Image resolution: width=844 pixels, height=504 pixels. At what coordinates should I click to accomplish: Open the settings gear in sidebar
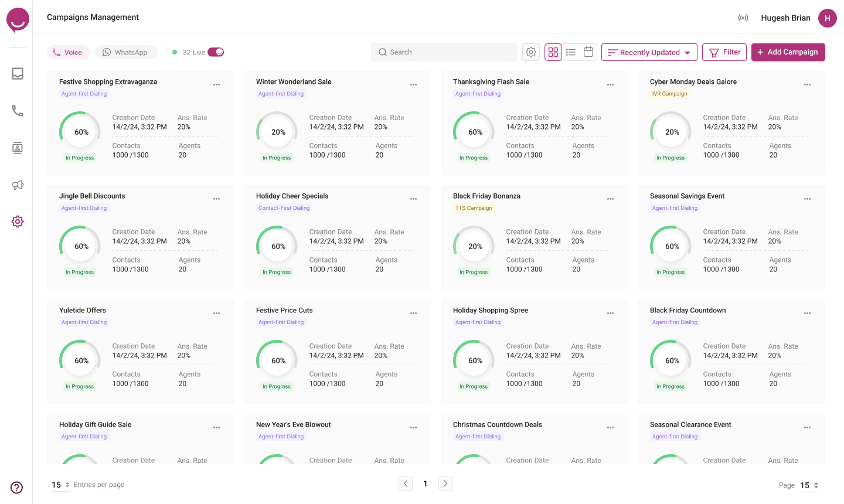coord(18,222)
